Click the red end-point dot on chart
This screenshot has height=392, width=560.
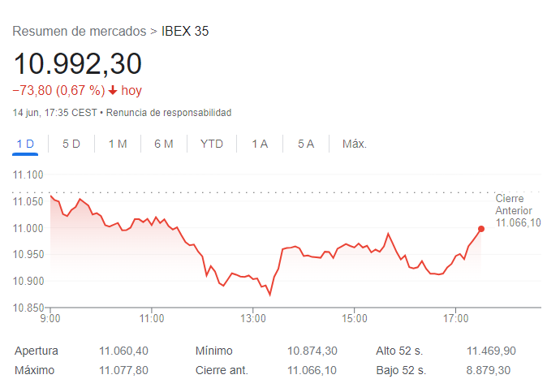pos(481,229)
